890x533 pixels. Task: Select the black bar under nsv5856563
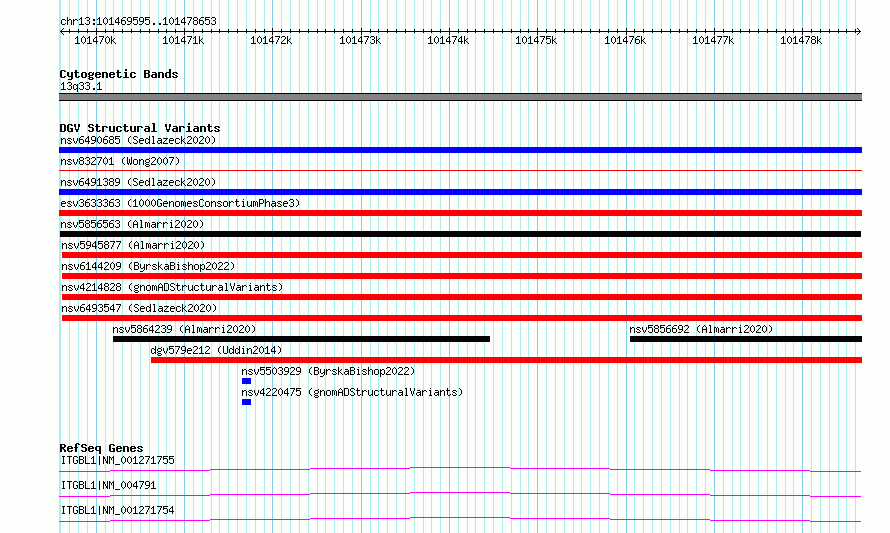460,234
